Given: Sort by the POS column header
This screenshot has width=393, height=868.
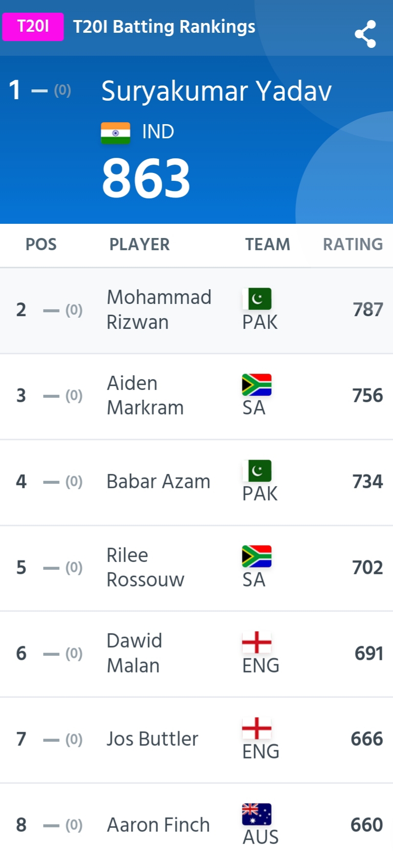Looking at the screenshot, I should coord(41,244).
